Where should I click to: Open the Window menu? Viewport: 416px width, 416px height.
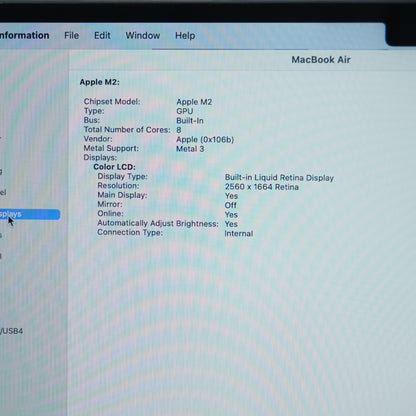143,35
